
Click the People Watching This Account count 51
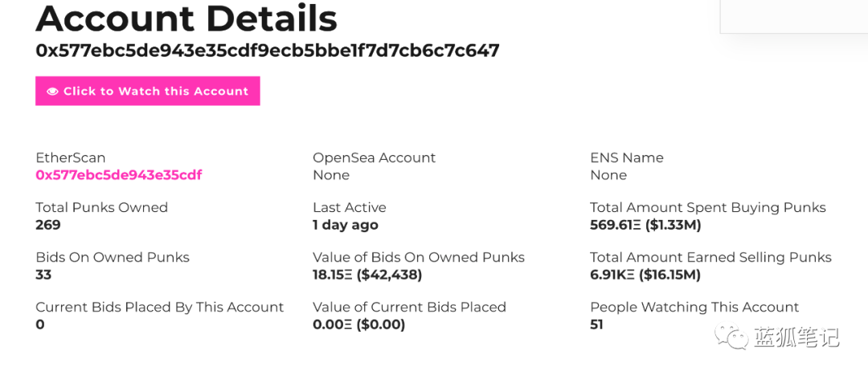[596, 324]
